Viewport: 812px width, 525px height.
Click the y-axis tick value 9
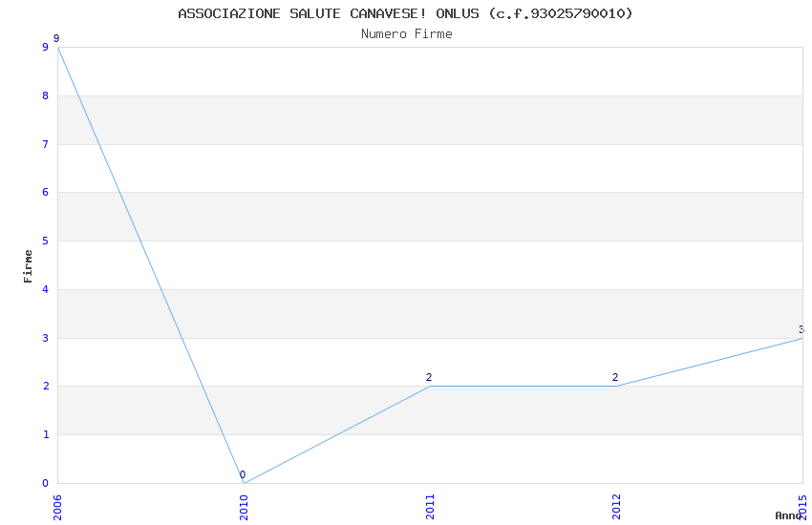[x=46, y=47]
